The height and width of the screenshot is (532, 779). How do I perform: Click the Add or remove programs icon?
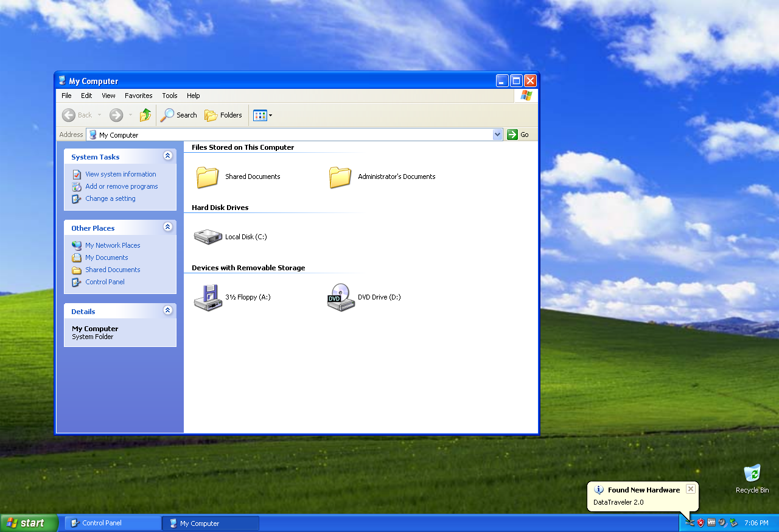pyautogui.click(x=77, y=186)
